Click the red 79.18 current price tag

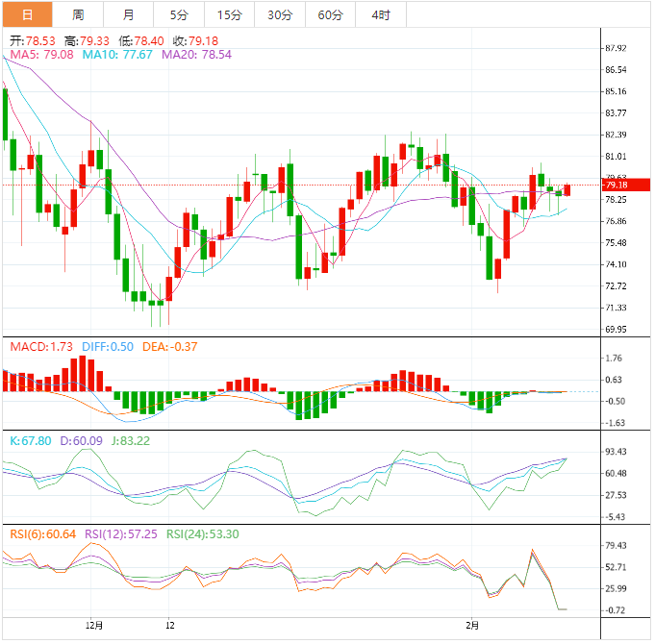pos(614,185)
